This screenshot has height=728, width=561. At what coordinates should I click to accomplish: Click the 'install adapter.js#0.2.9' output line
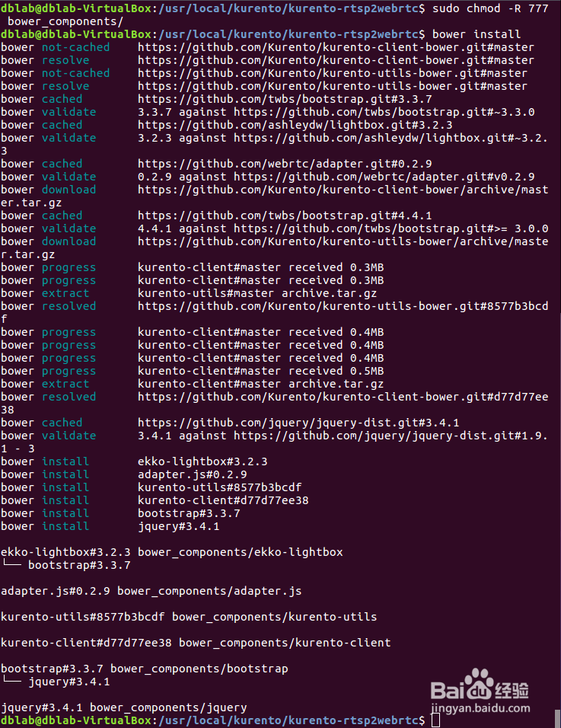coord(124,474)
